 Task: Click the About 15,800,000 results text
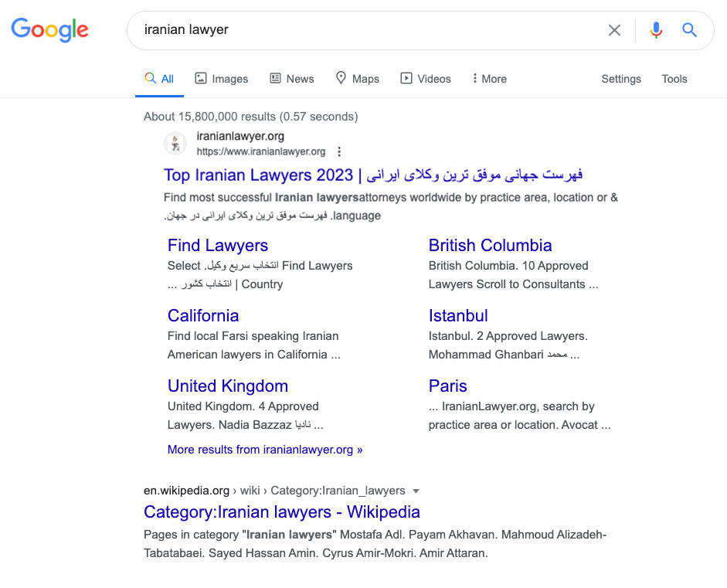251,117
